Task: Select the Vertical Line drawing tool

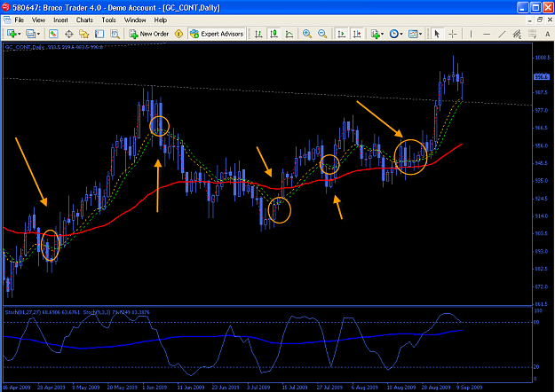Action: pyautogui.click(x=471, y=34)
